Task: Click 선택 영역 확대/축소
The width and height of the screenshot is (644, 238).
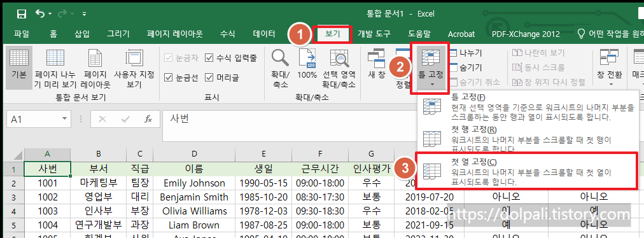Action: (339, 68)
